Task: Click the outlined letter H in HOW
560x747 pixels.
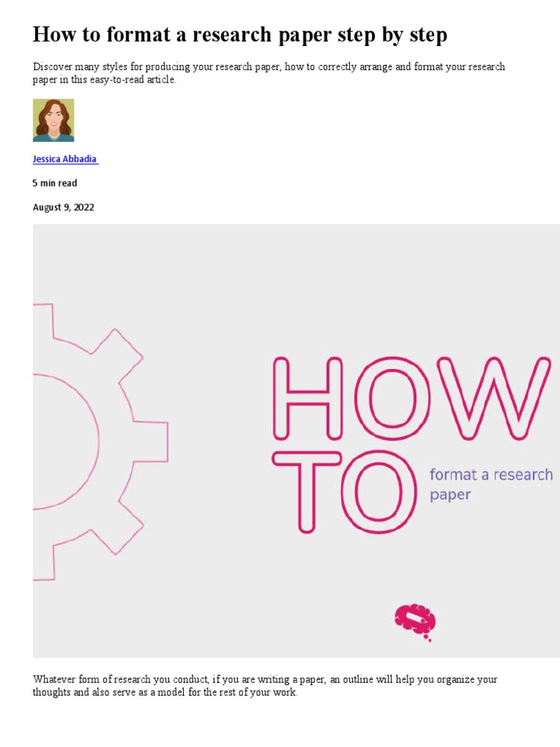Action: pos(308,398)
